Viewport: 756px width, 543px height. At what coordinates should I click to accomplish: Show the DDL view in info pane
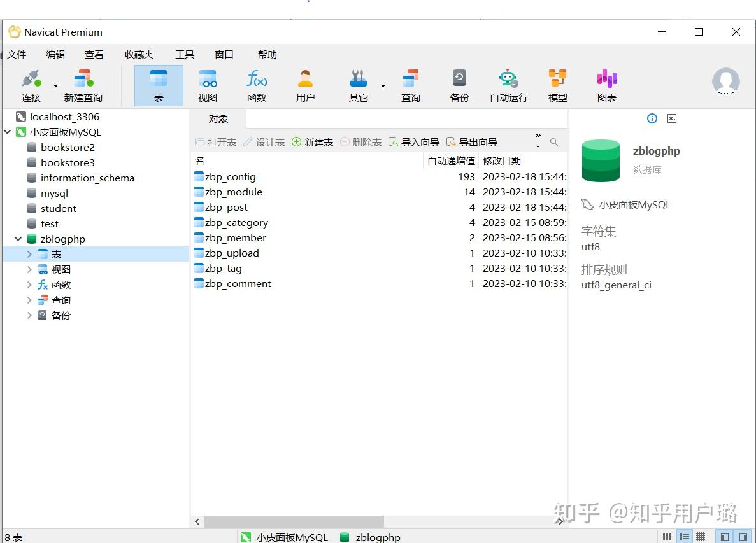pyautogui.click(x=673, y=118)
